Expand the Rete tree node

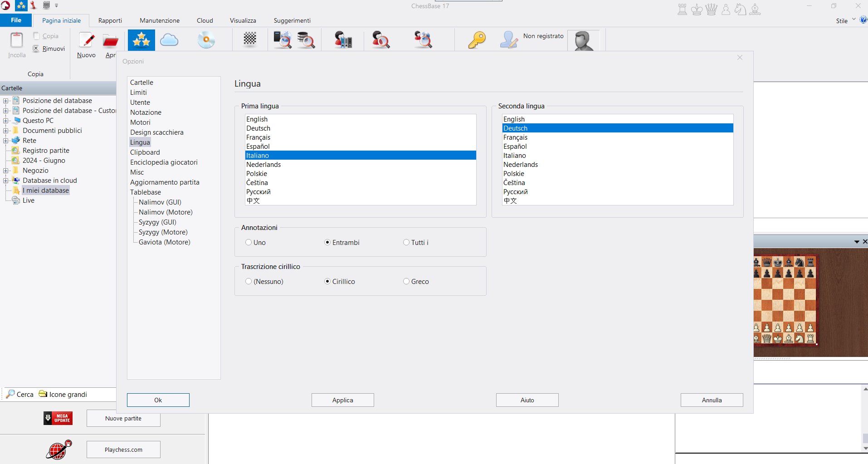[5, 141]
